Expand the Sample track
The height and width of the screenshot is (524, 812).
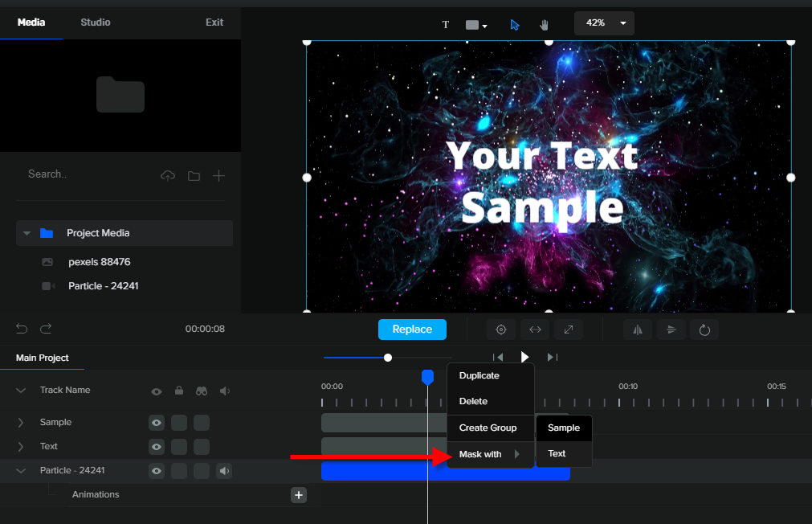(21, 423)
